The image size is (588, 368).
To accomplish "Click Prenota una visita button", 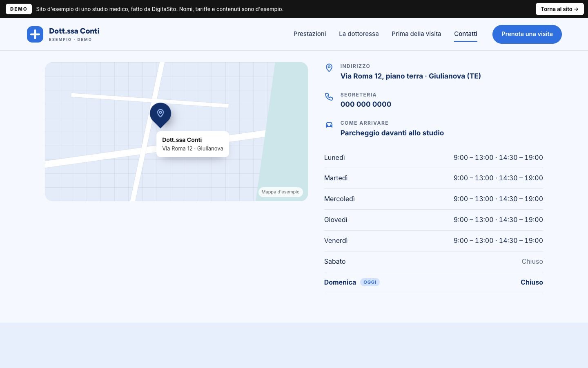I will [x=527, y=34].
